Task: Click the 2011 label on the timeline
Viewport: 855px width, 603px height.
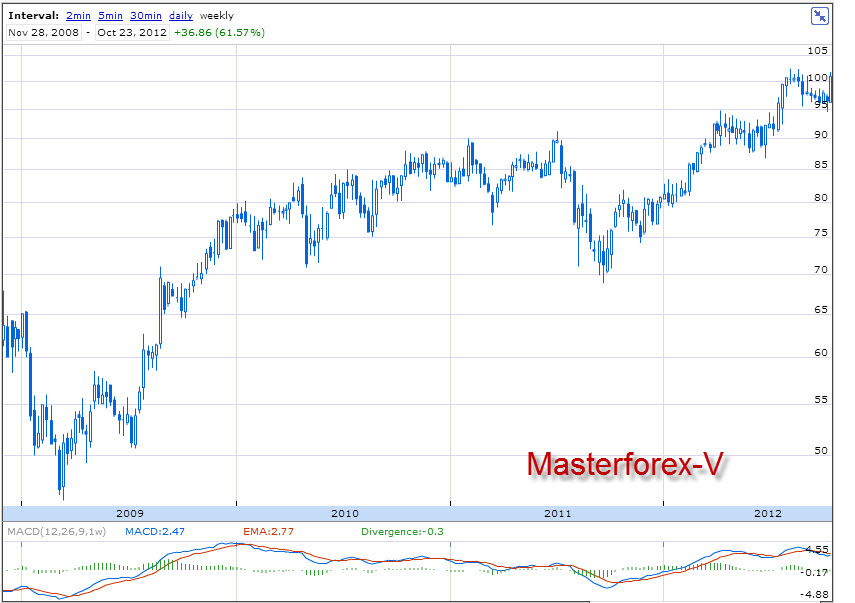Action: coord(557,513)
